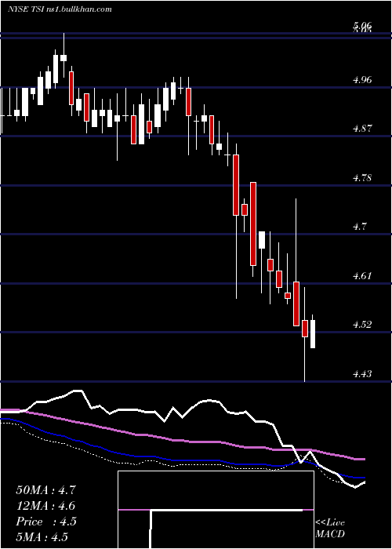Click the last white candlestick on the chart
This screenshot has width=392, height=549.
point(313,333)
